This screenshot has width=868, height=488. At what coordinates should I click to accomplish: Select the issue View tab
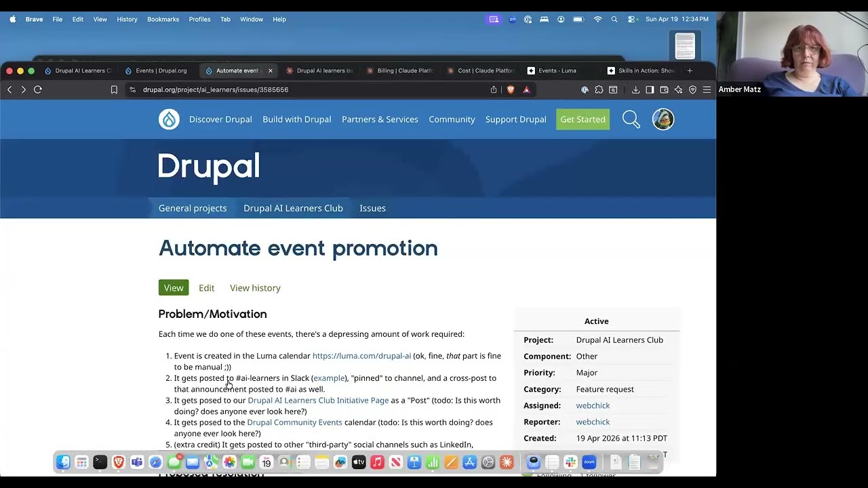click(174, 288)
